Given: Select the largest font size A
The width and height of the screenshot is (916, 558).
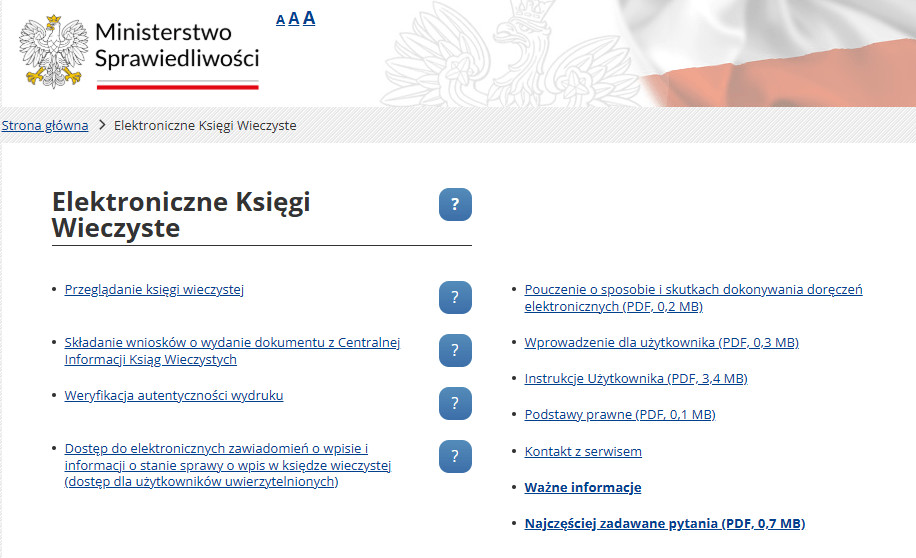Looking at the screenshot, I should click(x=309, y=18).
